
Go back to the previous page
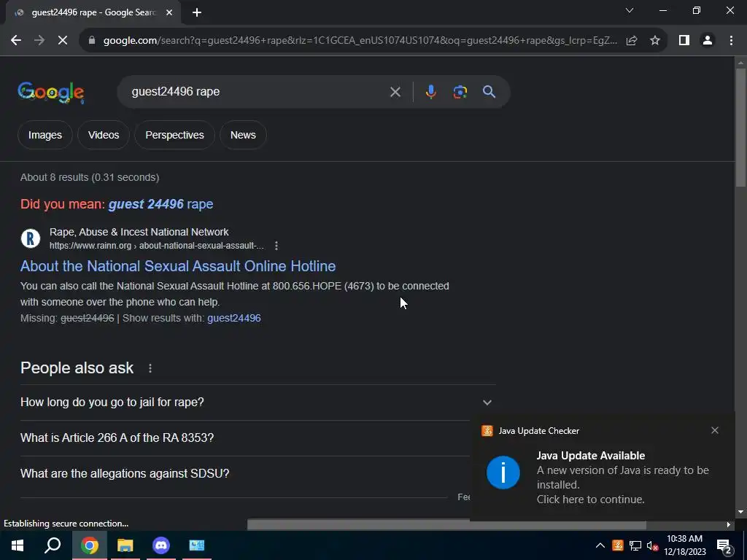click(16, 41)
